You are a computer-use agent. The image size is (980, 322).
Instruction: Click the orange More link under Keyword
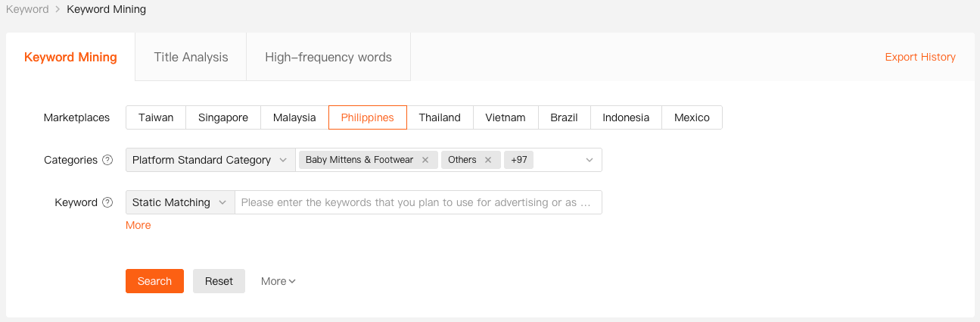pos(138,225)
